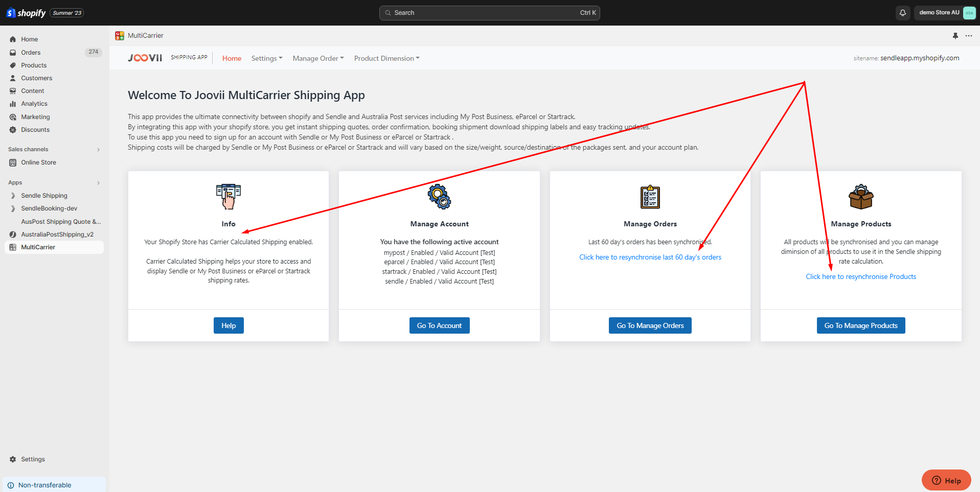
Task: Open the MultiCarrier app from the sidebar
Action: [39, 247]
